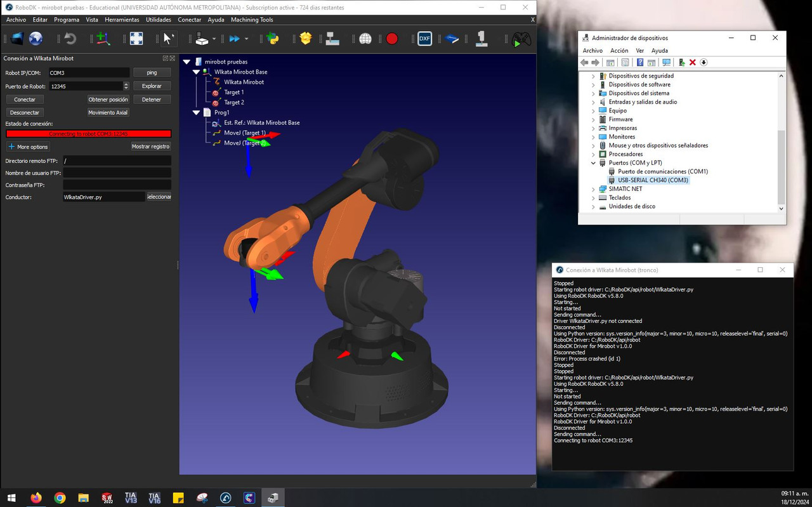
Task: Click red connection status bar
Action: tap(88, 134)
